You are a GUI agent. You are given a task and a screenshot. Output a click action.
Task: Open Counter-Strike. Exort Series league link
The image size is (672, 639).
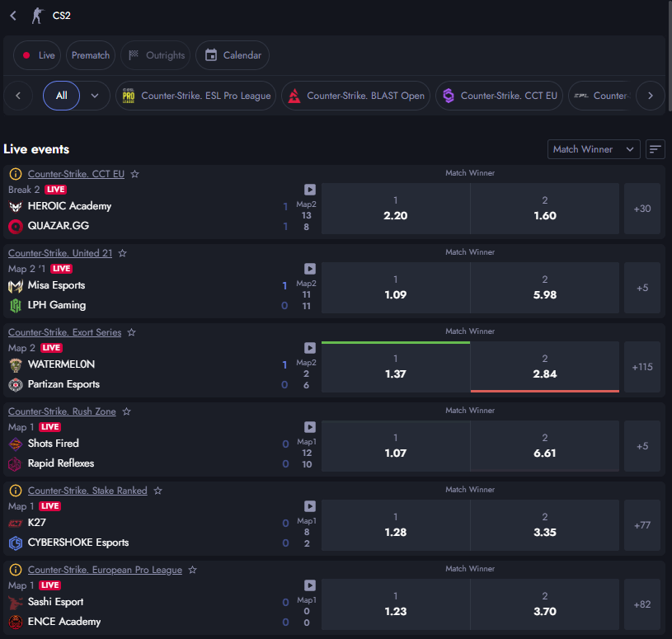click(x=64, y=332)
